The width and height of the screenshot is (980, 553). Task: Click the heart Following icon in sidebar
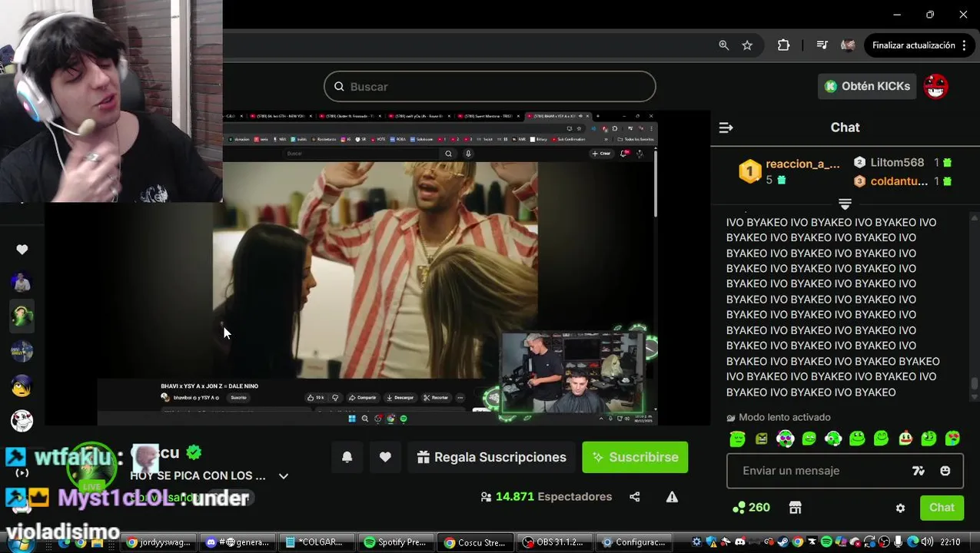[22, 250]
